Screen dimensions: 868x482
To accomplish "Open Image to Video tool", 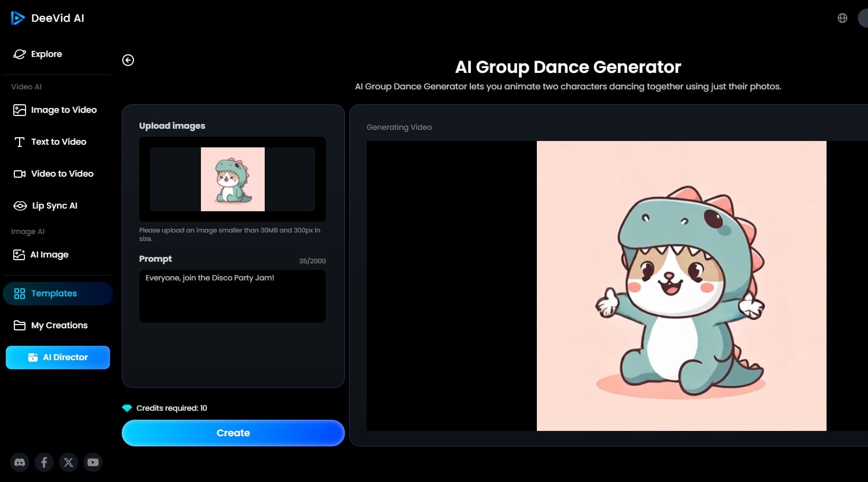I will [x=63, y=110].
